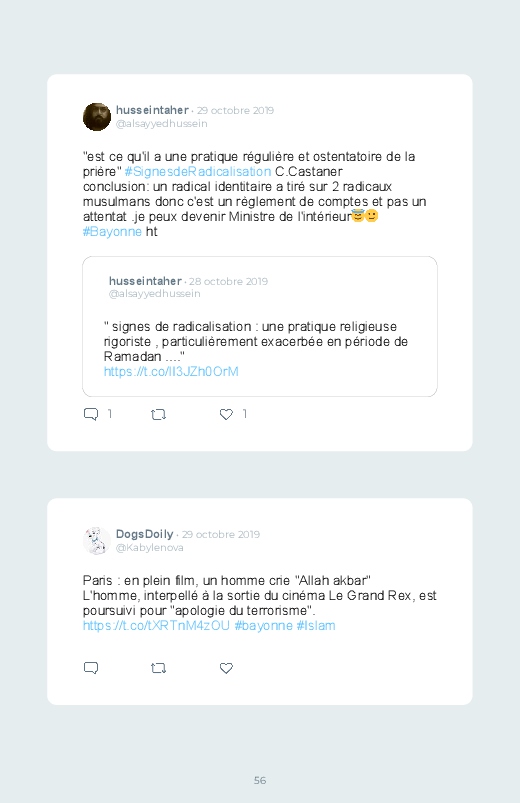Viewport: 520px width, 803px height.
Task: Like the husseintaher tweet via its heart icon
Action: pyautogui.click(x=226, y=414)
